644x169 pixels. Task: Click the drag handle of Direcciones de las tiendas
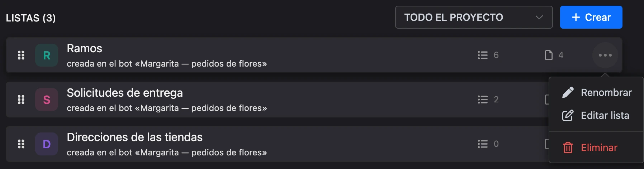21,144
